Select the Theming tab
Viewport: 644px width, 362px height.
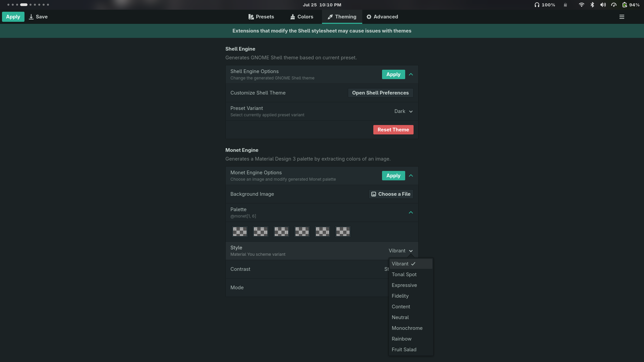[x=342, y=17]
